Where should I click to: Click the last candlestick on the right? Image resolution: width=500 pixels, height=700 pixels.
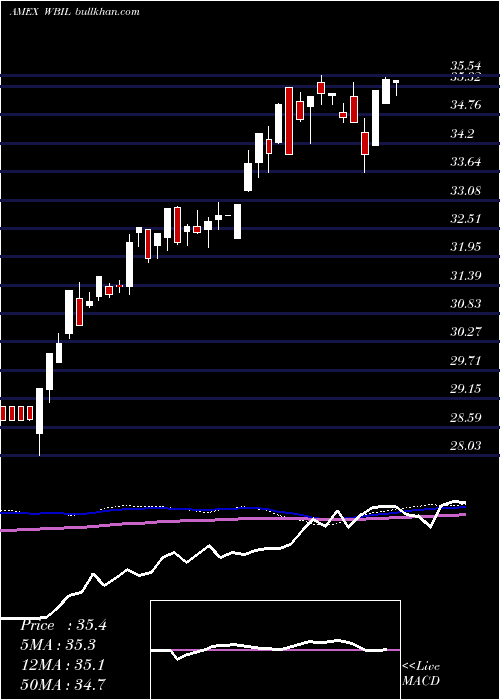click(396, 88)
